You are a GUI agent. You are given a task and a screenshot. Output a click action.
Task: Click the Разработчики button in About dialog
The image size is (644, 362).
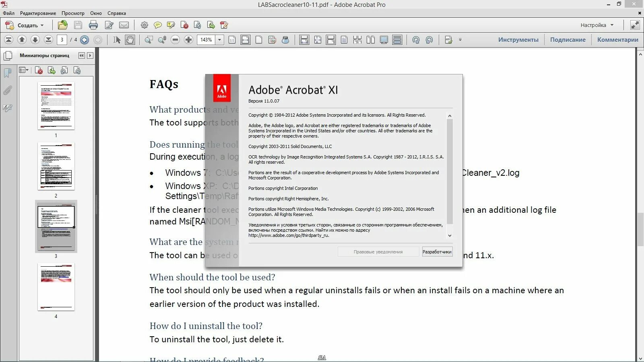pyautogui.click(x=437, y=252)
